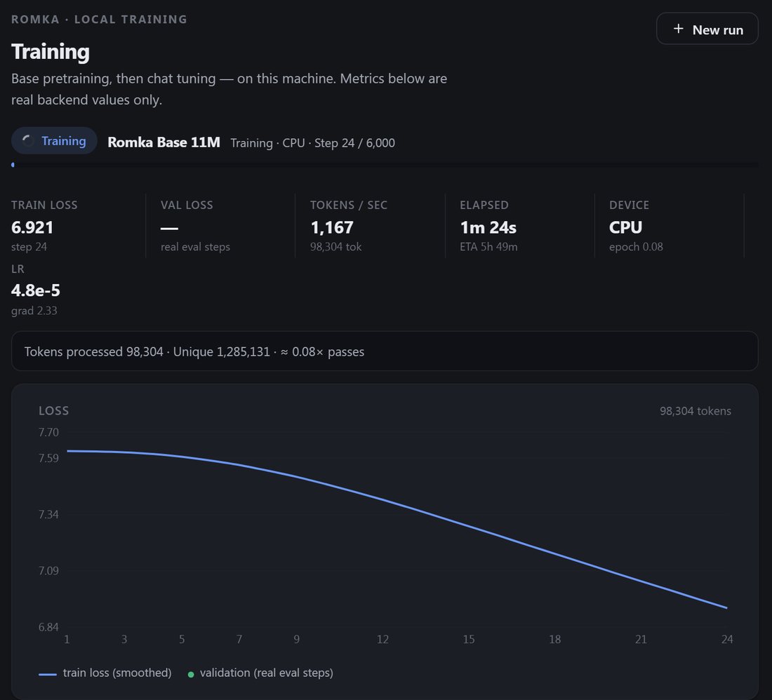
Task: Click the '98,304 tok' label
Action: coord(335,247)
